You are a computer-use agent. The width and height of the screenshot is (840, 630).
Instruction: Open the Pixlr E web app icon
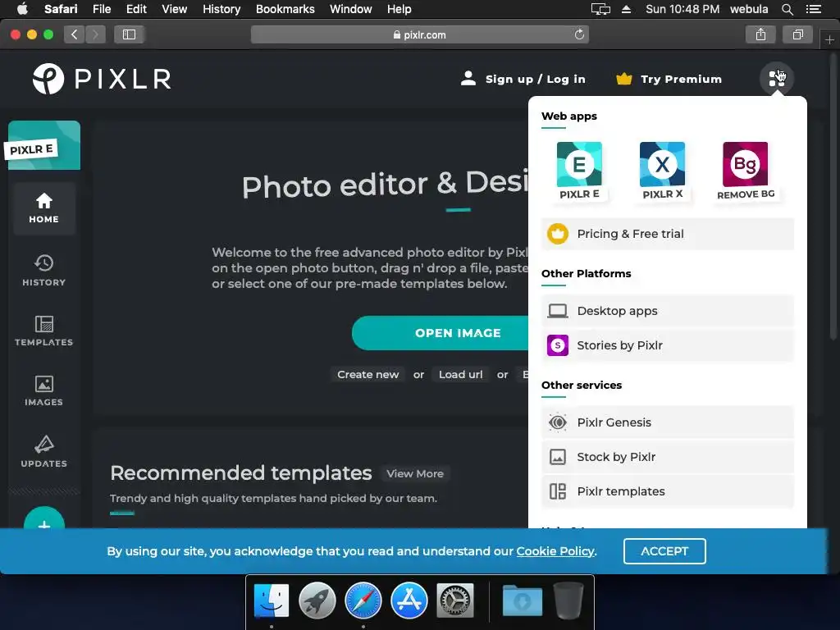point(579,171)
